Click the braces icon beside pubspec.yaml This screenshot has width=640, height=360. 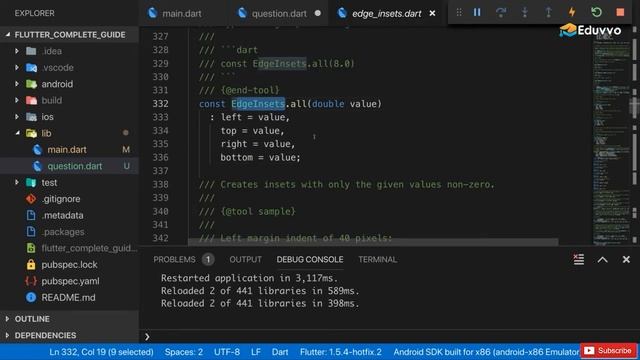pyautogui.click(x=31, y=281)
